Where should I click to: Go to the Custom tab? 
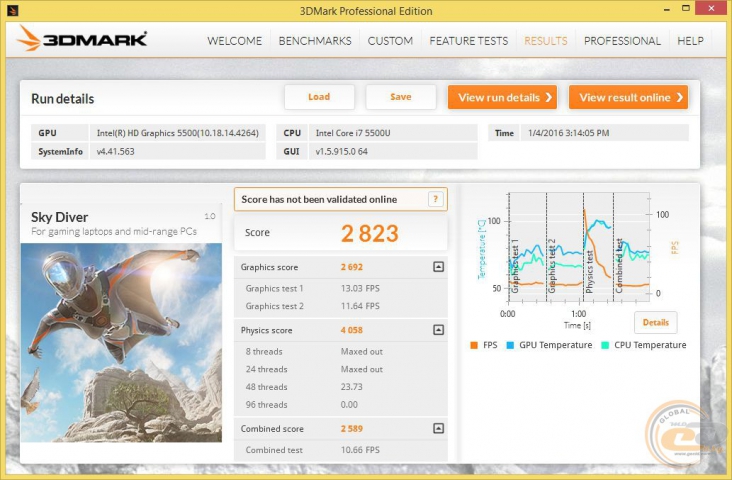(390, 41)
